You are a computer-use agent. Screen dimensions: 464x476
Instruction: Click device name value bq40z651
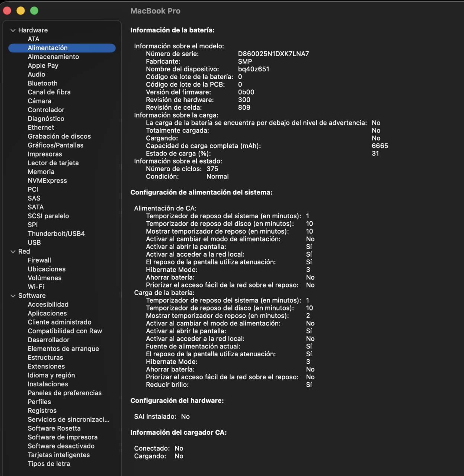click(253, 69)
